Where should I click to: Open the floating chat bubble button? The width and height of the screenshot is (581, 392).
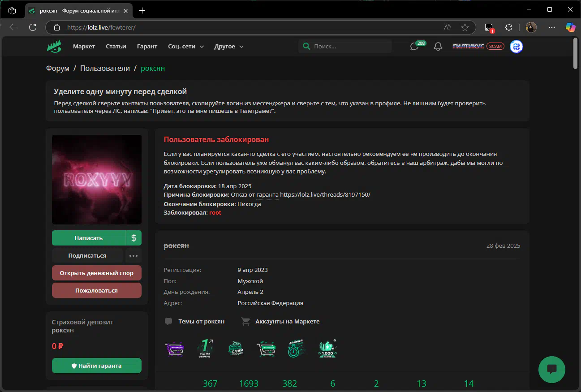click(552, 370)
